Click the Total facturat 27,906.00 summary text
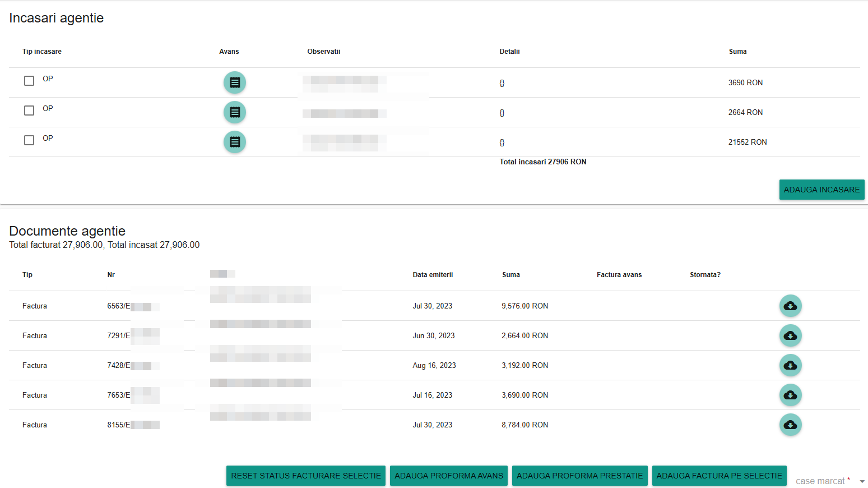Viewport: 868px width, 488px height. (56, 245)
